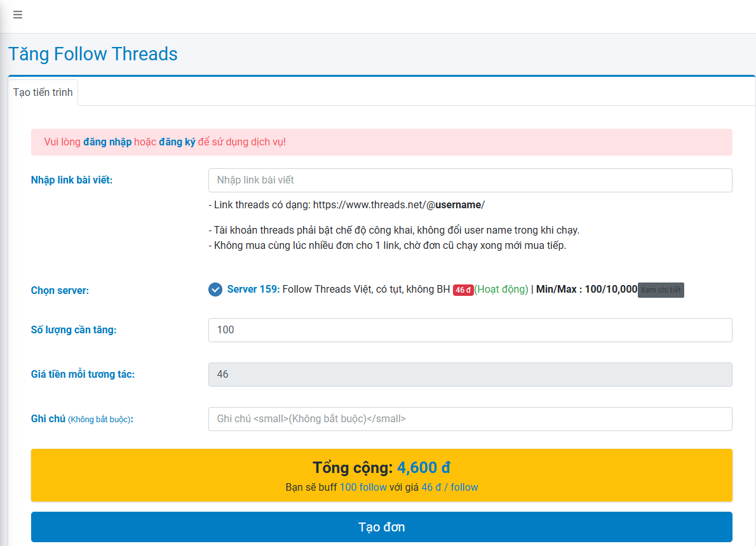
Task: Click the Số lượng cần tăng quantity field
Action: [470, 330]
